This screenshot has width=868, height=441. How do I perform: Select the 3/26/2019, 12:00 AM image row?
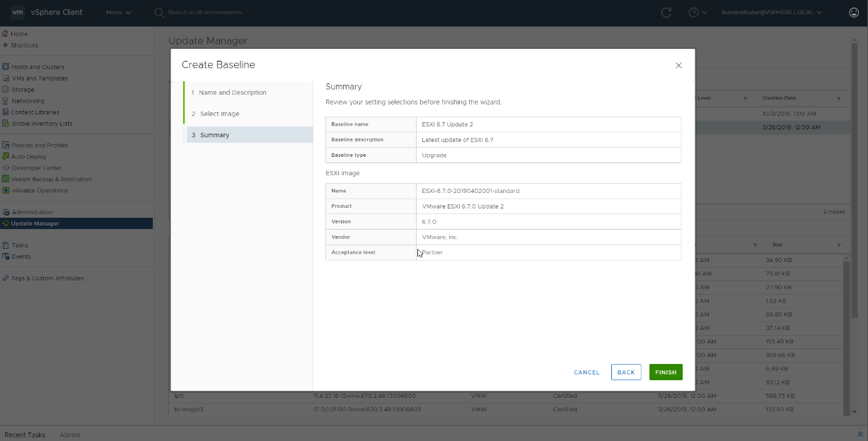772,127
